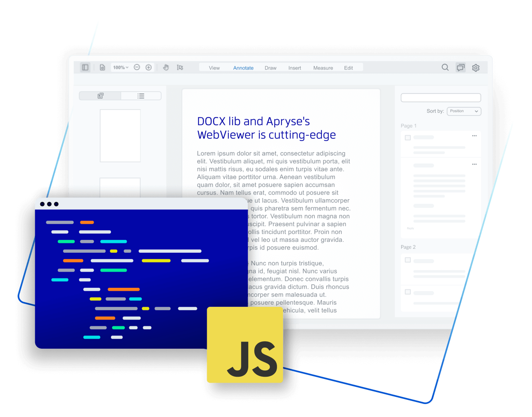Screen dimensions: 532x417
Task: Open first note's three-dot options menu
Action: click(x=474, y=136)
